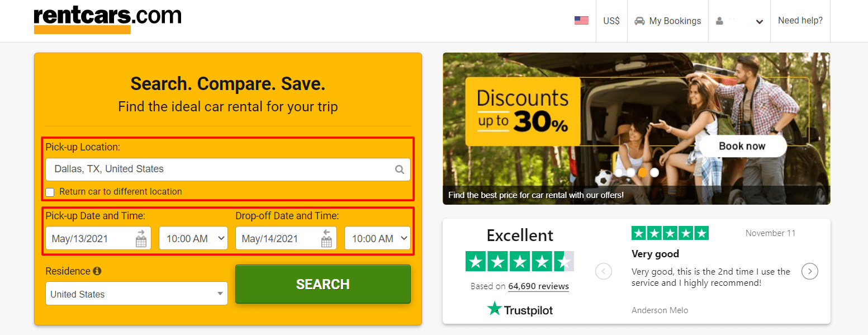
Task: Click the rentcars.com logo
Action: (x=106, y=17)
